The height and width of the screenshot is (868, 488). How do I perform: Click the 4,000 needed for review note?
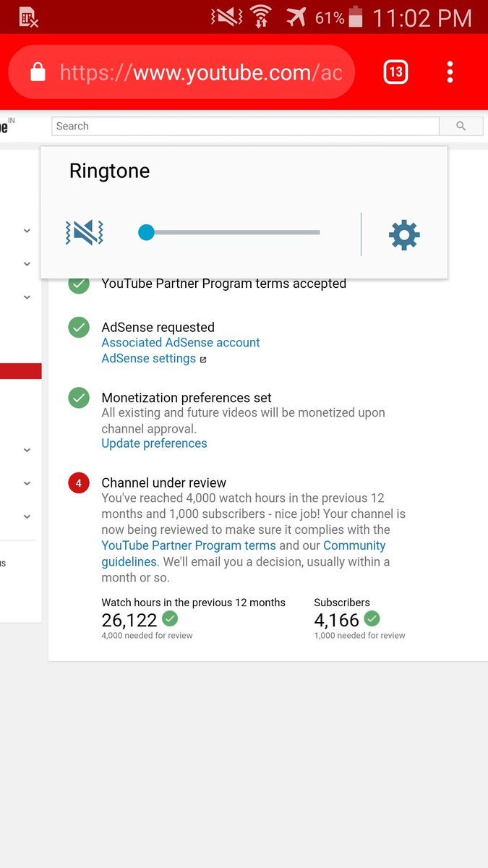point(147,636)
